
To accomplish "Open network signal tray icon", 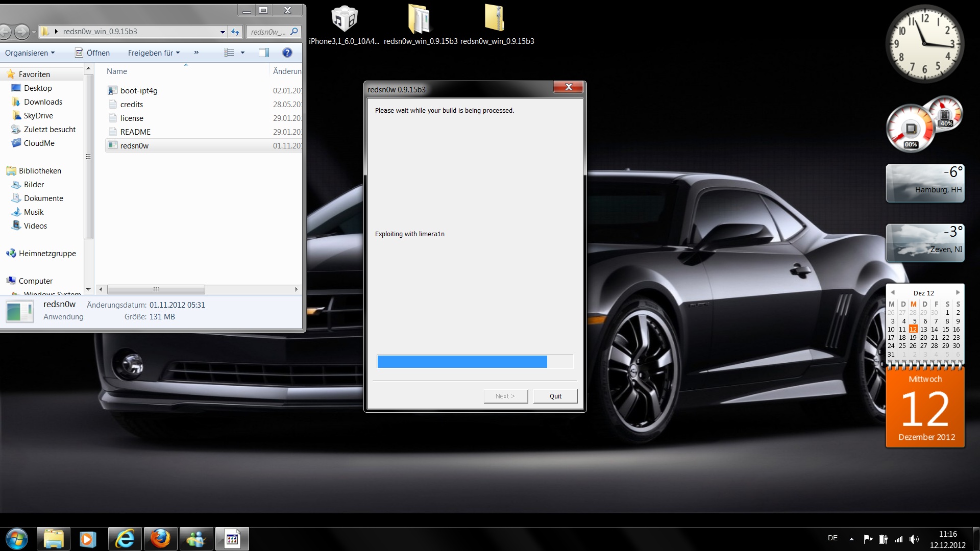I will (899, 539).
